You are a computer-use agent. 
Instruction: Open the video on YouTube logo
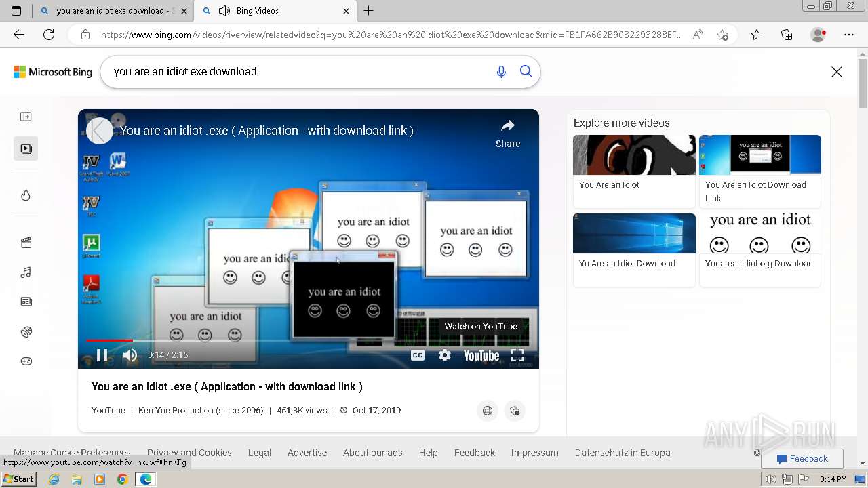[x=481, y=355]
